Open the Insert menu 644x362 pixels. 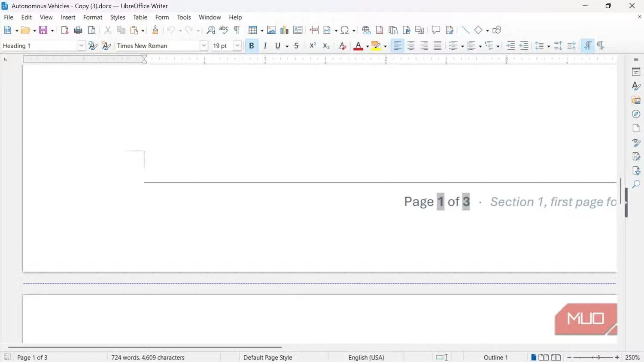point(68,17)
